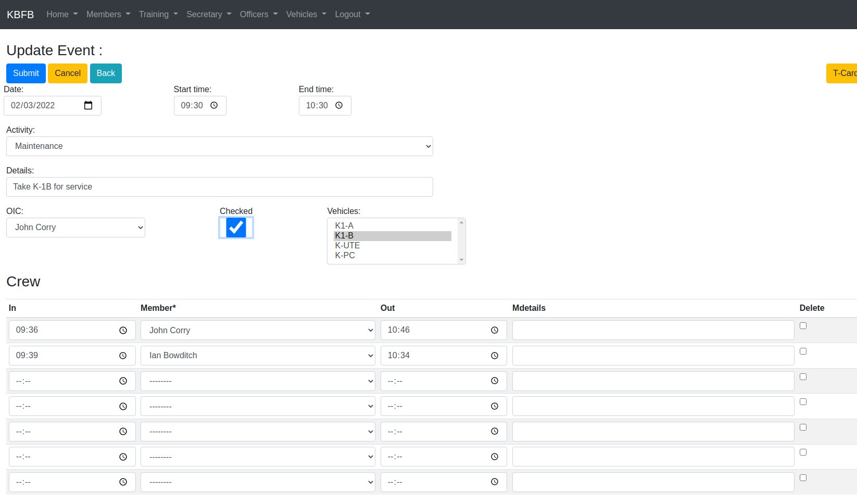Open clock picker for Out time 10:46
The width and height of the screenshot is (857, 504).
pyautogui.click(x=495, y=331)
